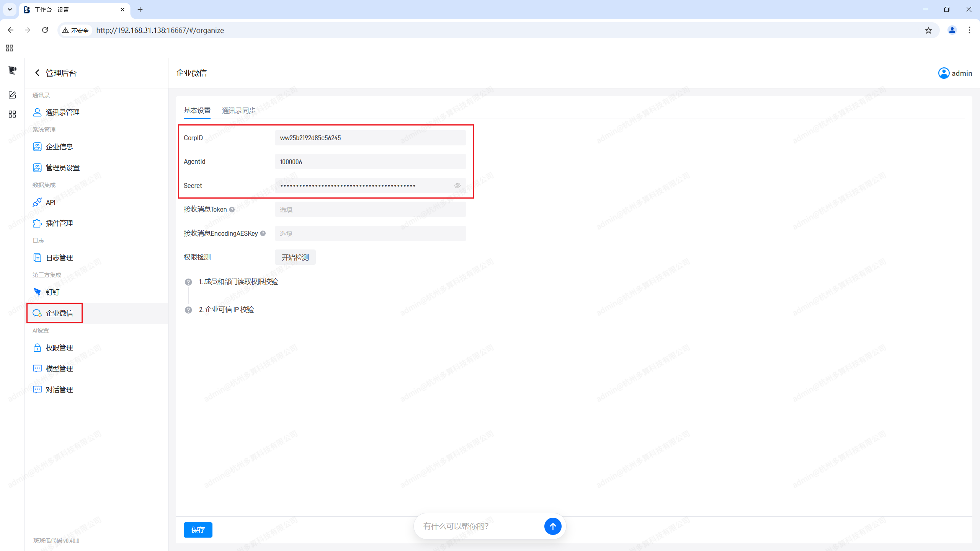Click the 不安全 site security indicator
Image resolution: width=980 pixels, height=551 pixels.
[x=76, y=30]
